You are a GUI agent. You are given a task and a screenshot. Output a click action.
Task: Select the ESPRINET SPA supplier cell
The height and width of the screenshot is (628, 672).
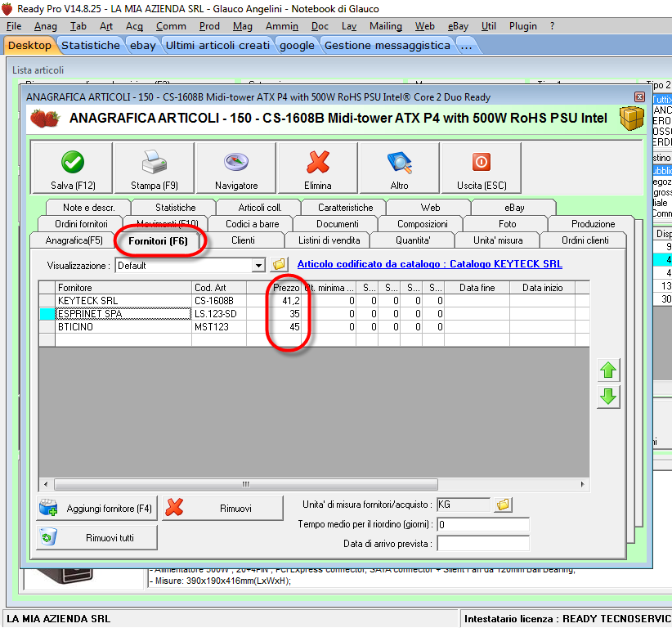pyautogui.click(x=123, y=314)
